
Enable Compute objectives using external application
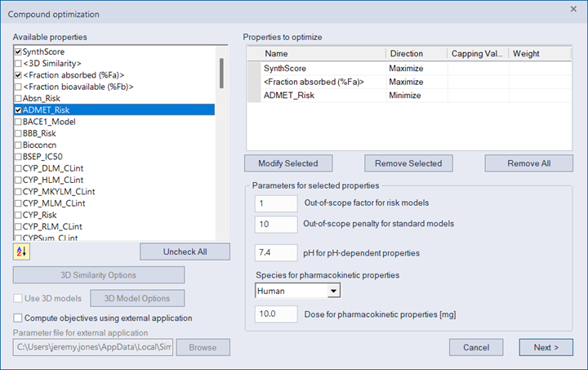click(18, 318)
